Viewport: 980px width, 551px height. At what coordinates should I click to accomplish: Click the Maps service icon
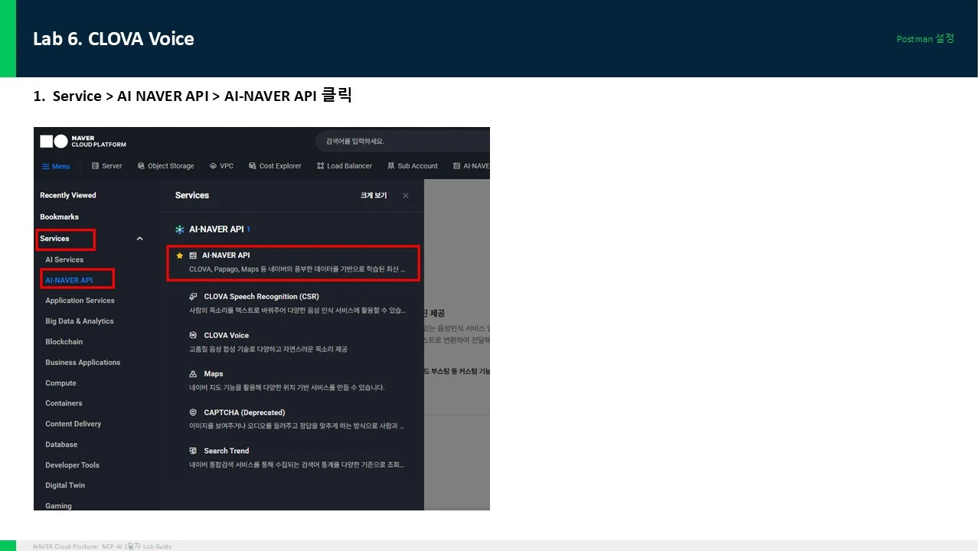pyautogui.click(x=194, y=373)
